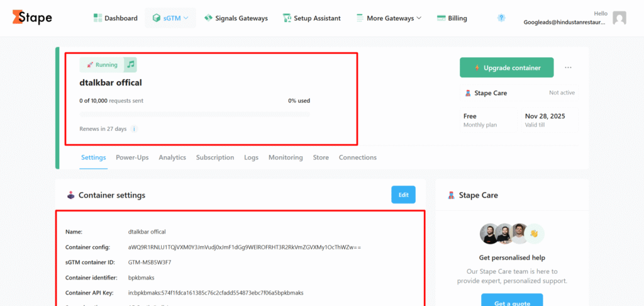Switch to the Power-Ups tab

pos(132,157)
